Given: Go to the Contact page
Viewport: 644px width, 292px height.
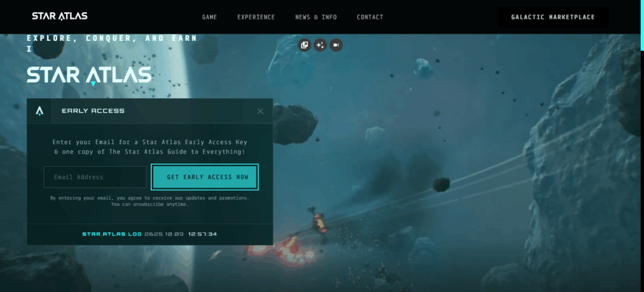Looking at the screenshot, I should (370, 17).
